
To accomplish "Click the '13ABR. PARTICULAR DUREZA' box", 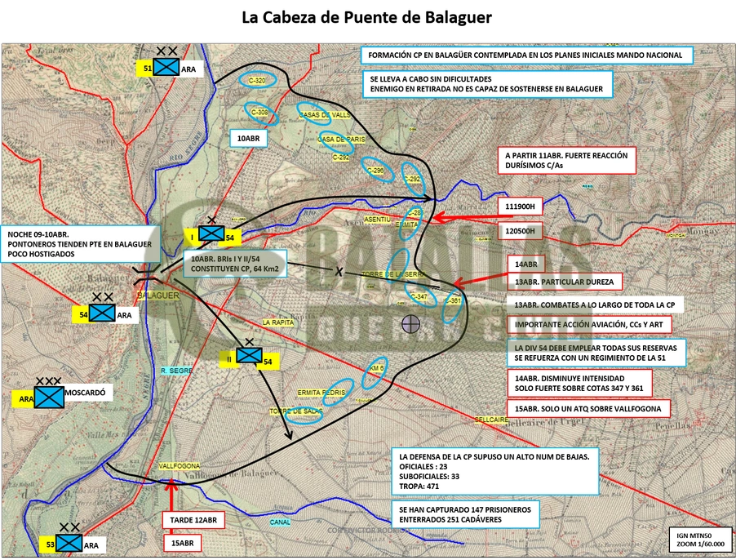I will coord(565,282).
